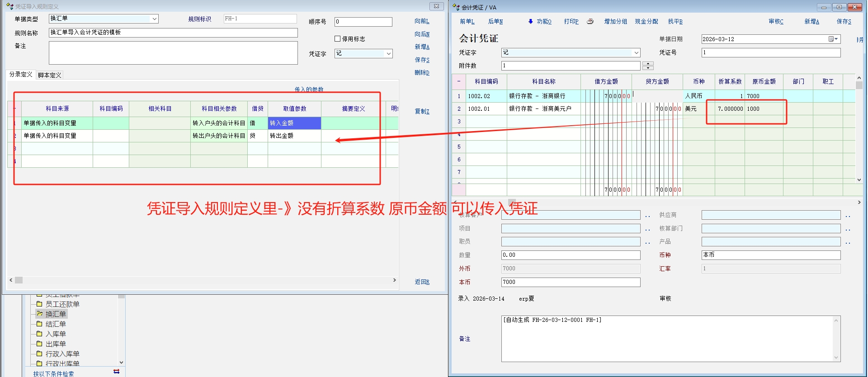Screen dimensions: 868x377
Task: Click the 换汇单 open folder icon
Action: (40, 314)
